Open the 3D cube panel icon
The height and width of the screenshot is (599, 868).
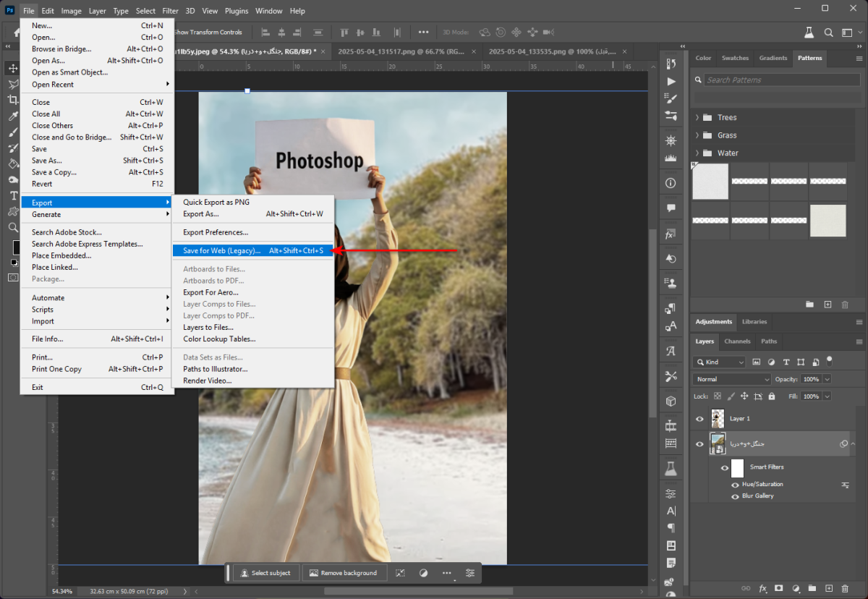click(671, 401)
